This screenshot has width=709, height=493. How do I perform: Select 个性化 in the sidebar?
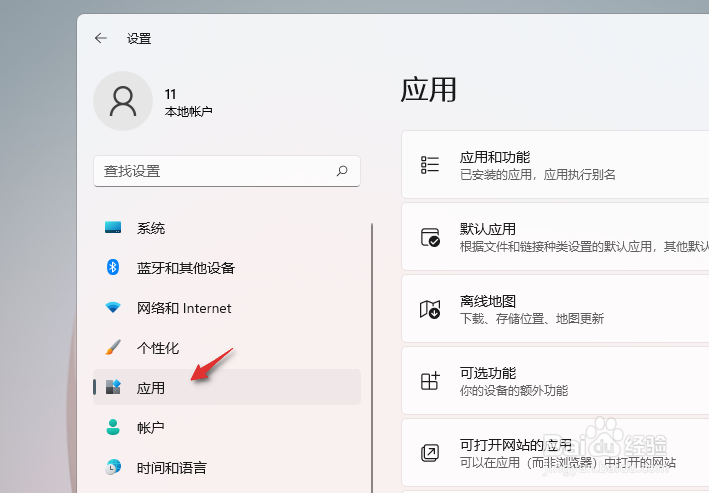(x=227, y=347)
